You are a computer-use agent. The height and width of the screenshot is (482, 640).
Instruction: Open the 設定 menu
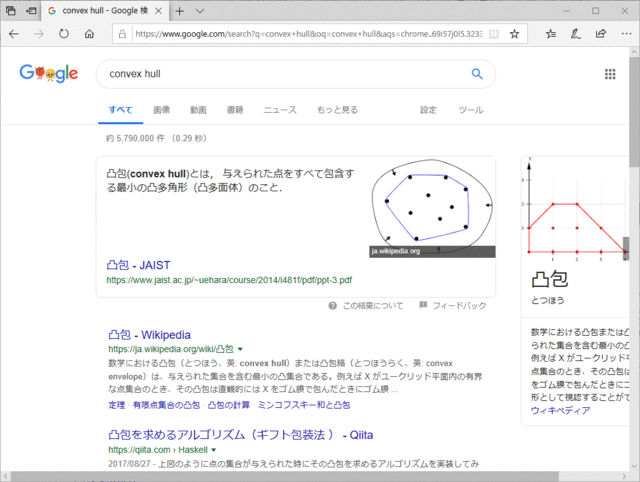click(x=428, y=110)
